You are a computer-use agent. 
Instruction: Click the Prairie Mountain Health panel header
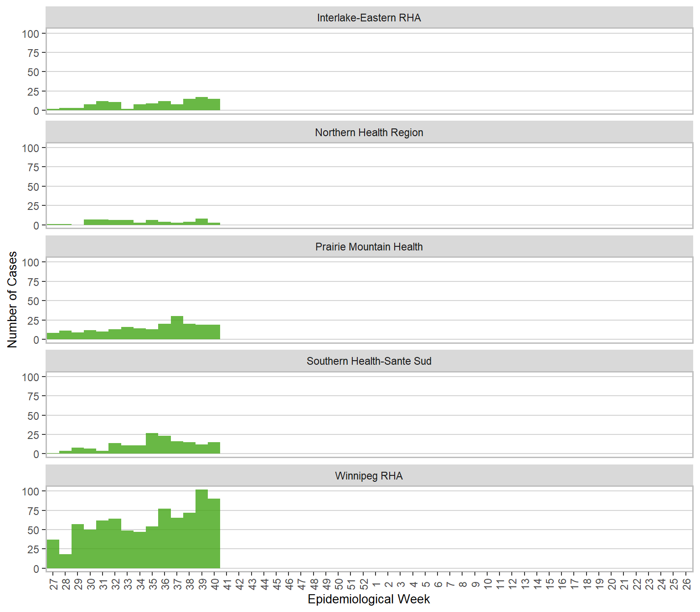369,247
